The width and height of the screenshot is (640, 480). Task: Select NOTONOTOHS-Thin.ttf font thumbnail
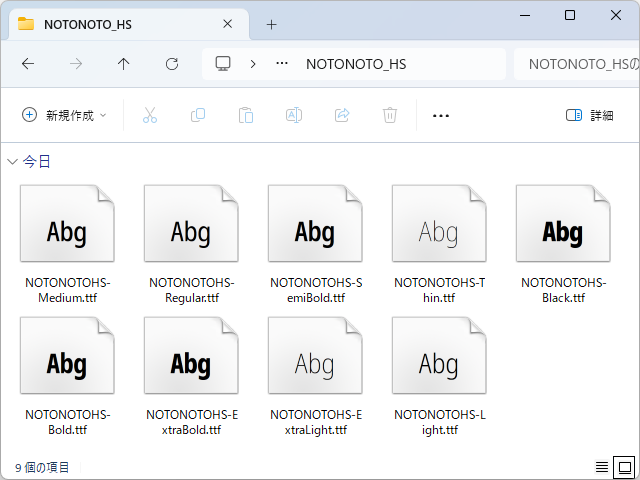tap(439, 223)
